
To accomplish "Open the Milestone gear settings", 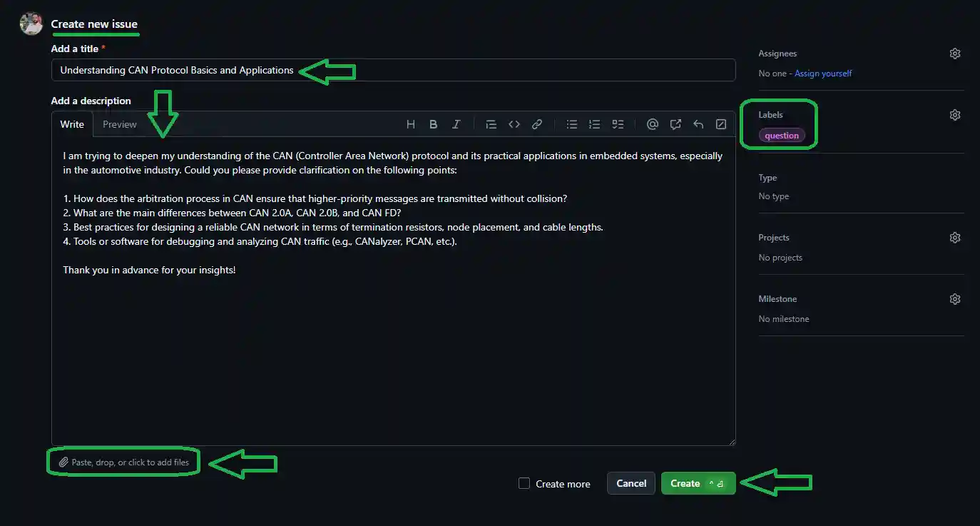I will [955, 299].
